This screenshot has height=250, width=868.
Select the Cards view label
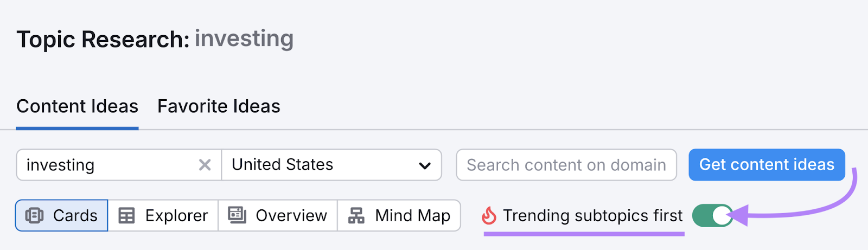point(75,216)
